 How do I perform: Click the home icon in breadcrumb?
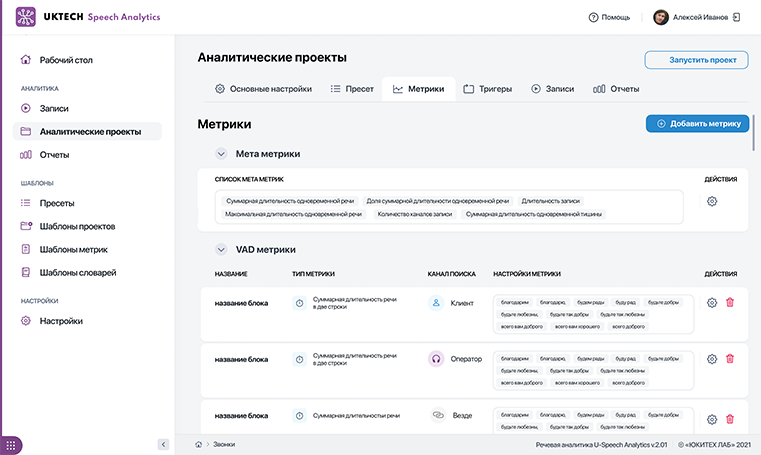(199, 444)
